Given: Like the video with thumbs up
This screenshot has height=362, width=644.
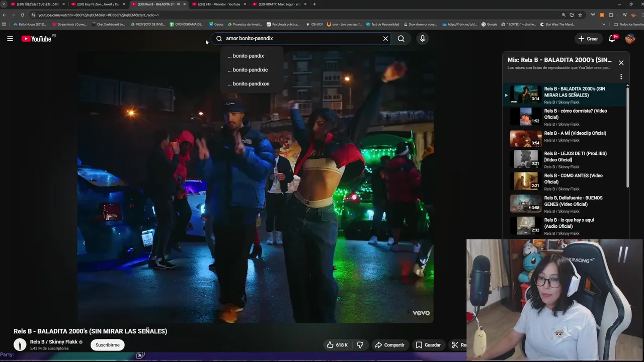Looking at the screenshot, I should tap(337, 345).
